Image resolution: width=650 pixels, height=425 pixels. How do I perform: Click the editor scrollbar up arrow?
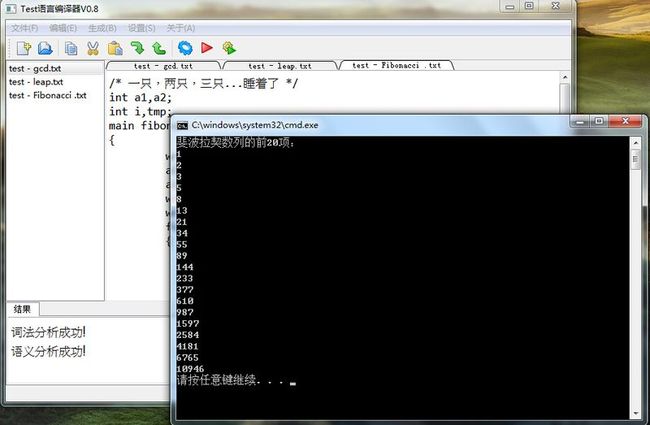point(565,77)
